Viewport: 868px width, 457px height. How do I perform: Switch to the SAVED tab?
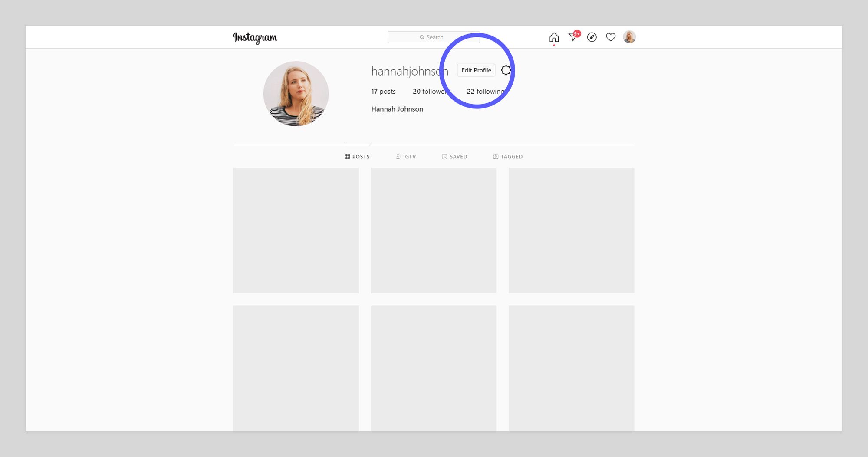coord(458,156)
